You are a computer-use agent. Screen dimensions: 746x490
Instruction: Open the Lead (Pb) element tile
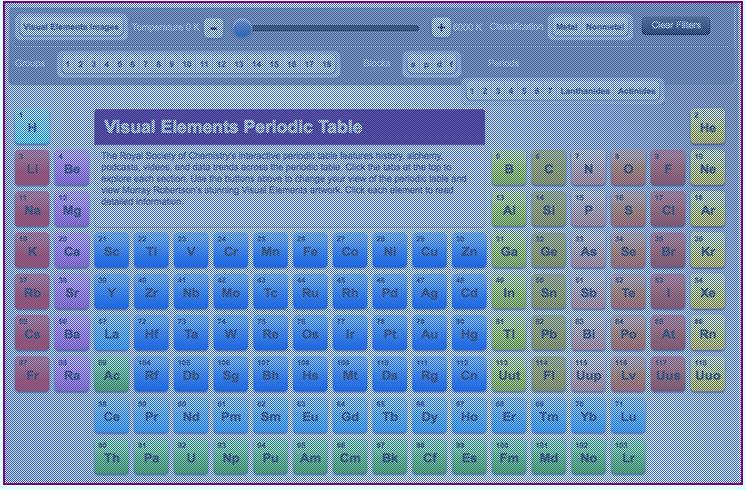pos(549,334)
